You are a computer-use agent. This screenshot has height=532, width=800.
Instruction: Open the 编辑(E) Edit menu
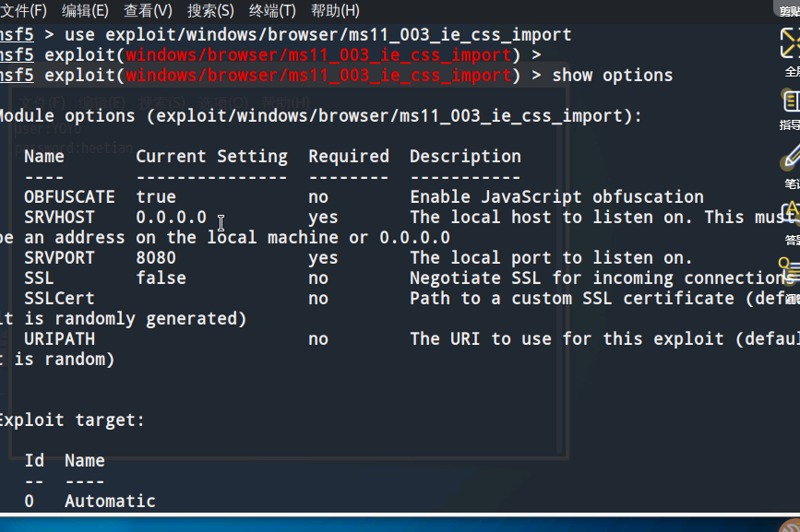coord(85,10)
